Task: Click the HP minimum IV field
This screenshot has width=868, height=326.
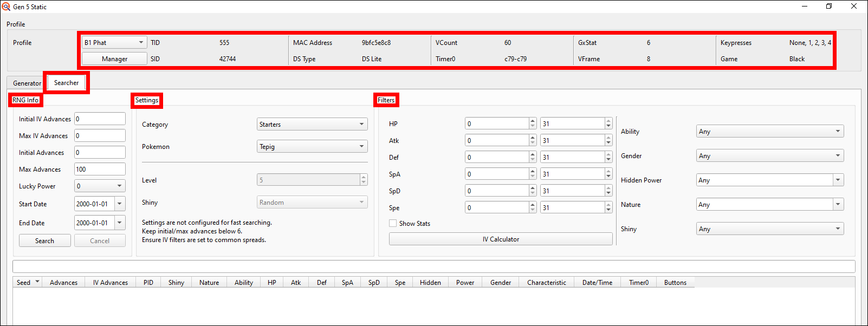Action: [x=497, y=123]
